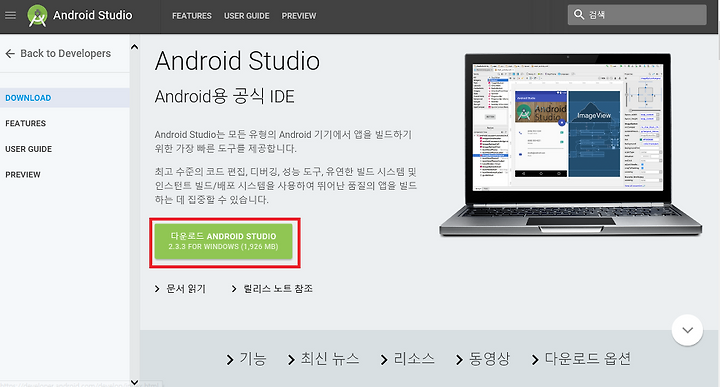720x387 pixels.
Task: Jump to the 동영상 section
Action: point(489,359)
